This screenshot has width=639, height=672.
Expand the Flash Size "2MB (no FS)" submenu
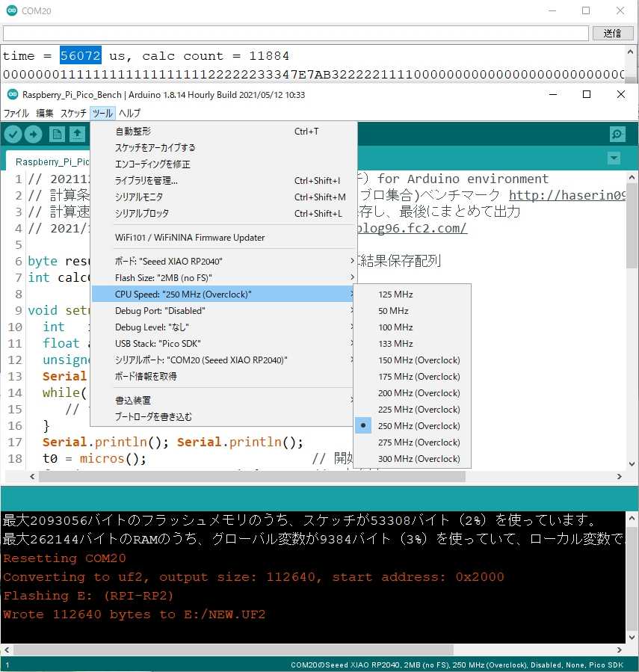(x=224, y=278)
